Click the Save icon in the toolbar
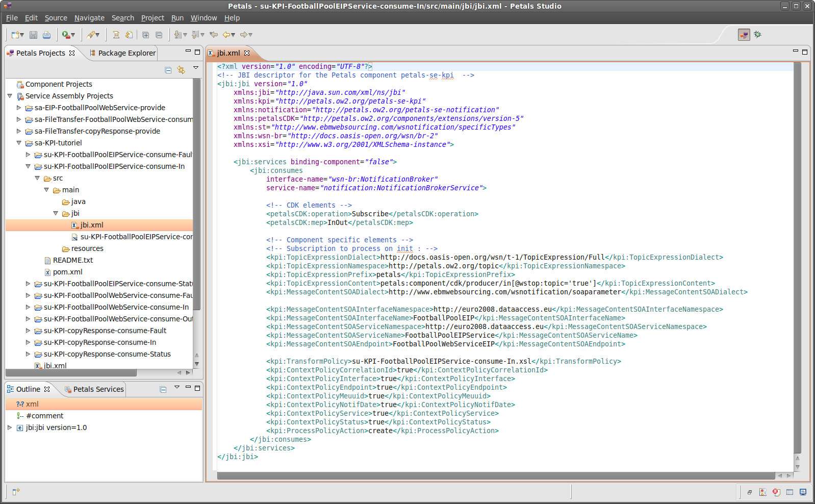Image resolution: width=815 pixels, height=504 pixels. pos(33,35)
